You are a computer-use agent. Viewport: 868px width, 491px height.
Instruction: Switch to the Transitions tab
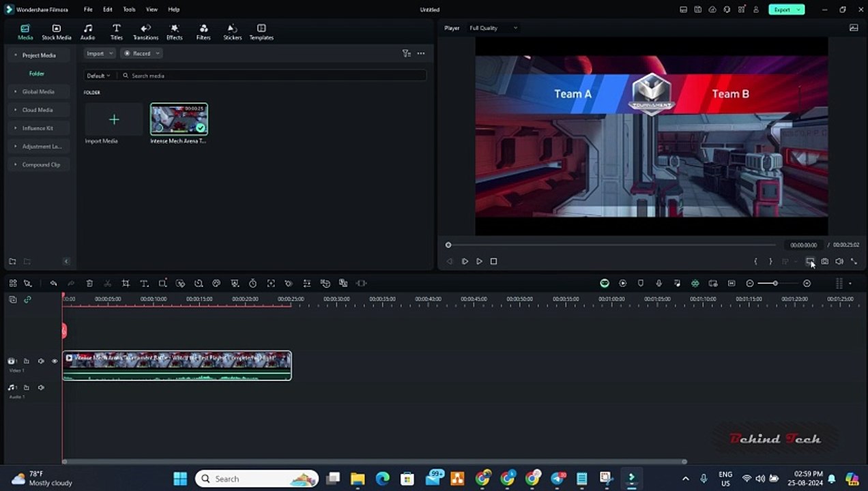point(145,31)
